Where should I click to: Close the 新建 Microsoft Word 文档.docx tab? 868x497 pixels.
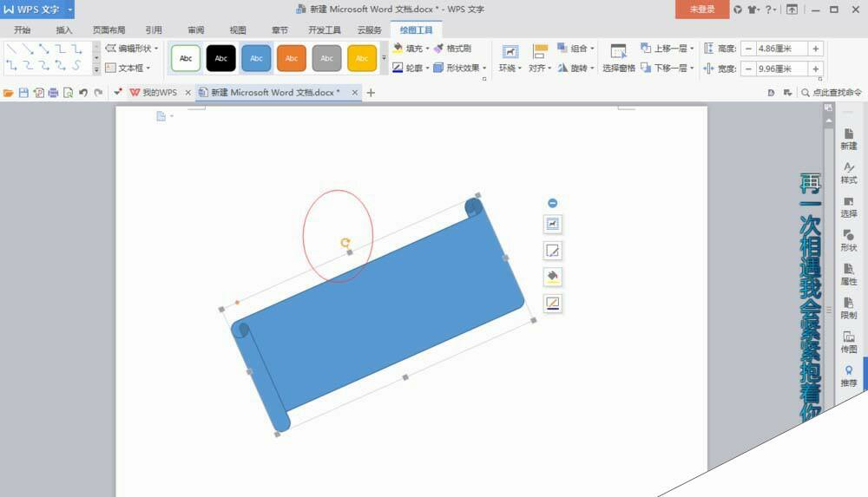[355, 93]
